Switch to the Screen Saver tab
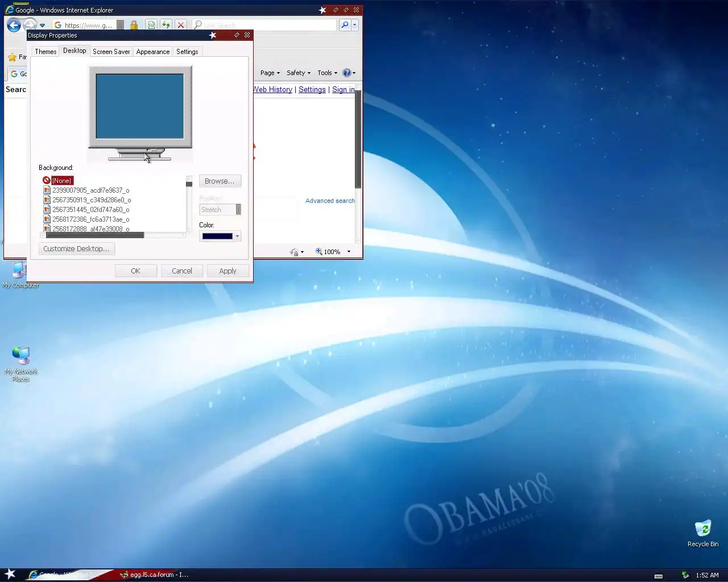The image size is (728, 582). click(111, 52)
